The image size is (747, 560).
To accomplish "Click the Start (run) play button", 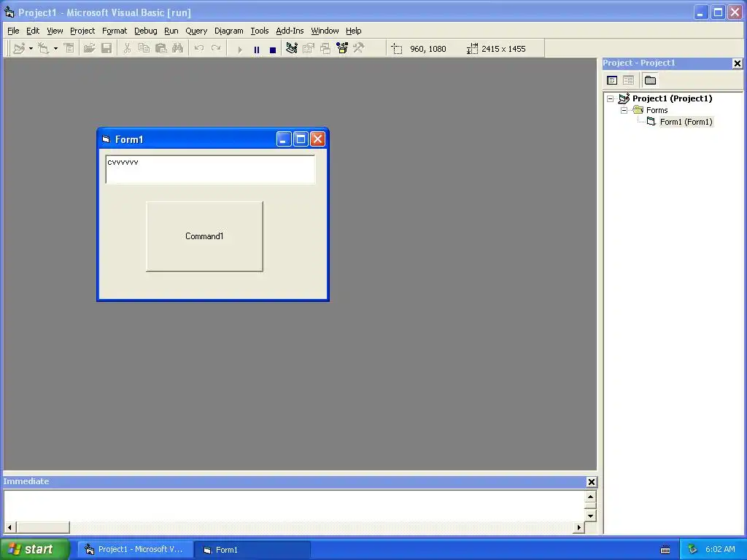I will coord(240,50).
